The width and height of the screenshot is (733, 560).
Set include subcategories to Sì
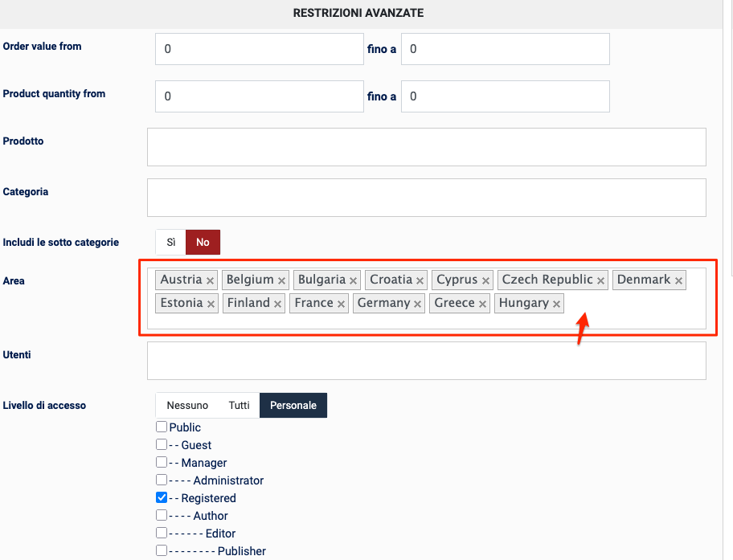coord(170,242)
